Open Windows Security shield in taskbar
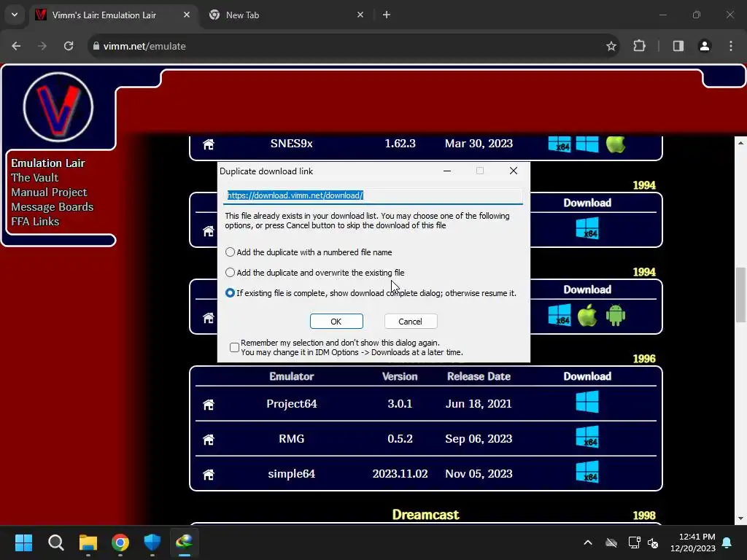The width and height of the screenshot is (747, 560). [x=152, y=542]
